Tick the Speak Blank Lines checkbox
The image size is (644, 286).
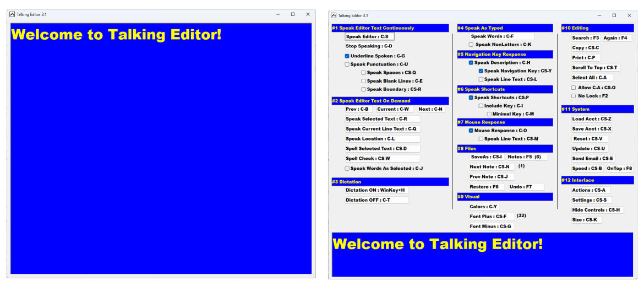(x=364, y=81)
